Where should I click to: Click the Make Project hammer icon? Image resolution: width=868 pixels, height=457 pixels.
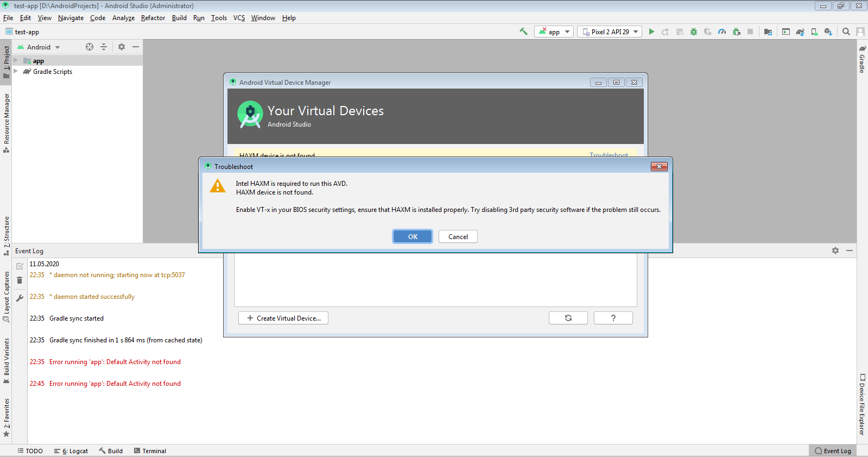click(523, 32)
